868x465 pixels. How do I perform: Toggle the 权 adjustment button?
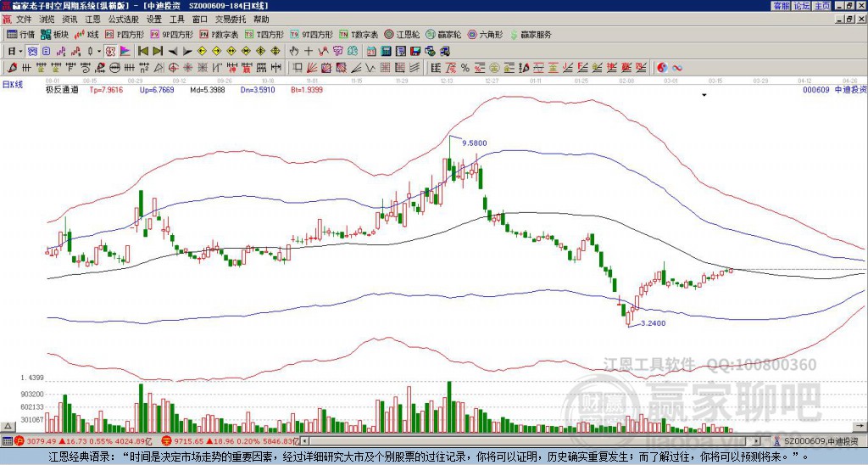(x=110, y=52)
